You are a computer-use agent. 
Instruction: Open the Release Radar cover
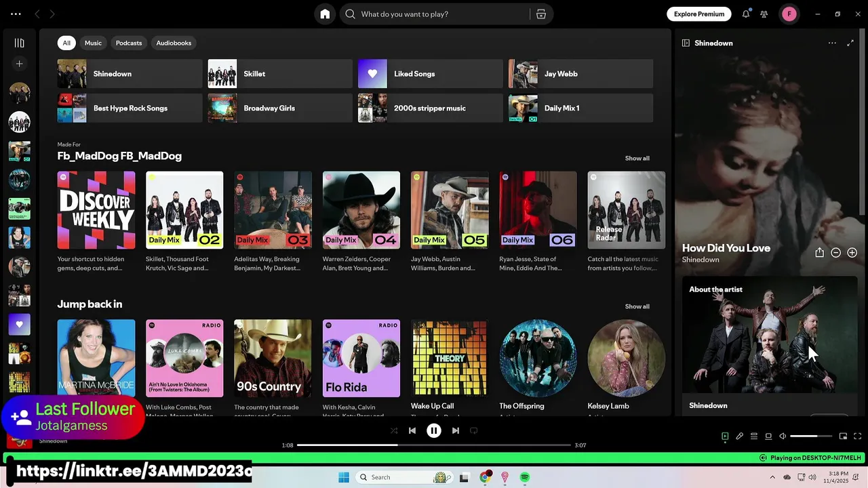pos(627,210)
